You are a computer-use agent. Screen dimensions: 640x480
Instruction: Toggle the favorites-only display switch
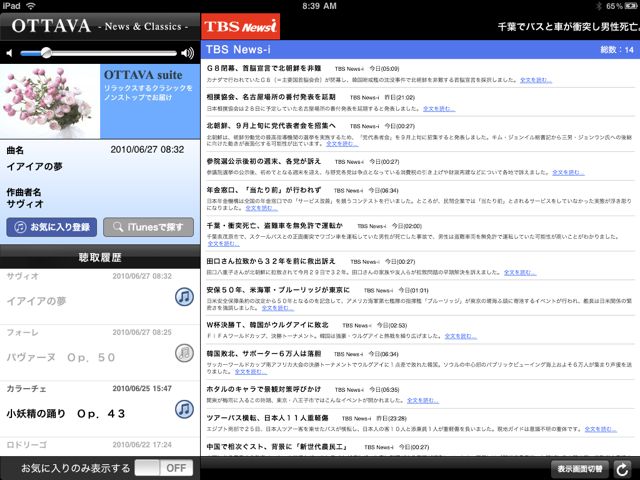tap(164, 468)
